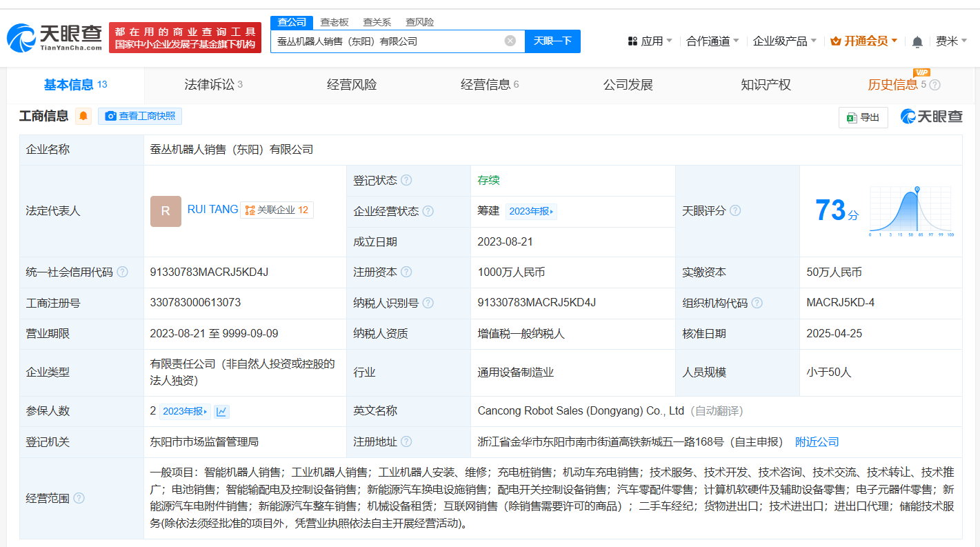Click the 通用设备制造业 industry value
980x547 pixels.
(516, 372)
